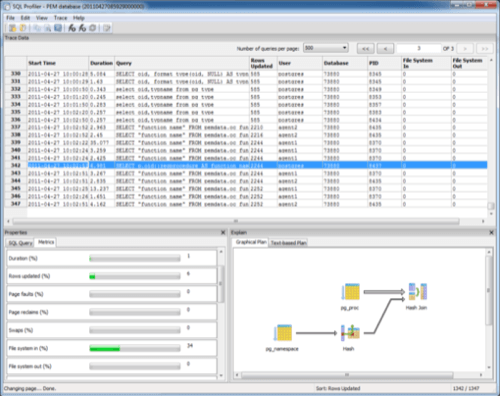Go to the first page button

point(366,49)
